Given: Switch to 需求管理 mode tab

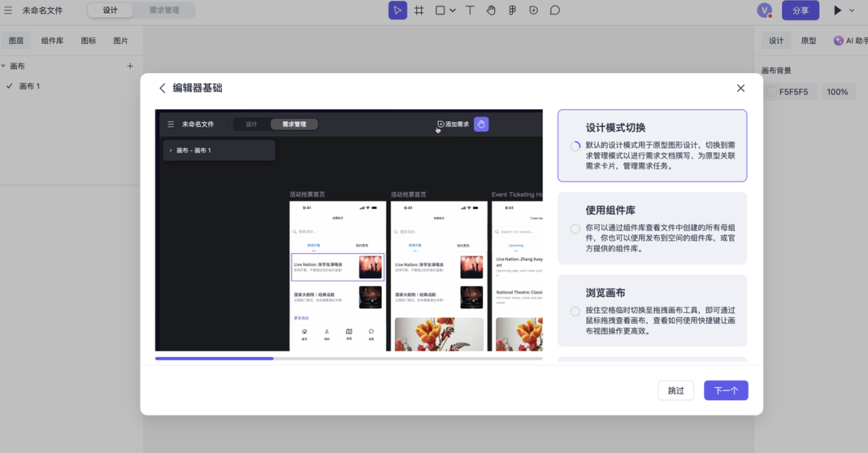Looking at the screenshot, I should tap(165, 10).
